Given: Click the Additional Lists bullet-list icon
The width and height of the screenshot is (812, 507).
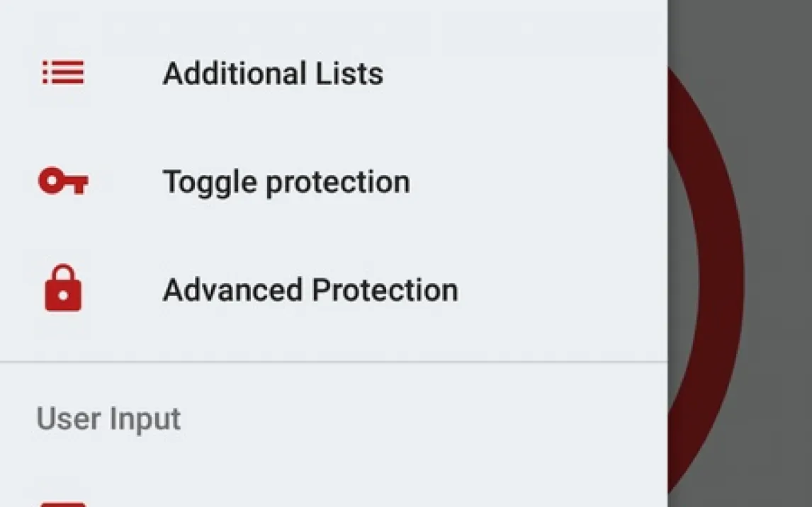Looking at the screenshot, I should pyautogui.click(x=63, y=73).
